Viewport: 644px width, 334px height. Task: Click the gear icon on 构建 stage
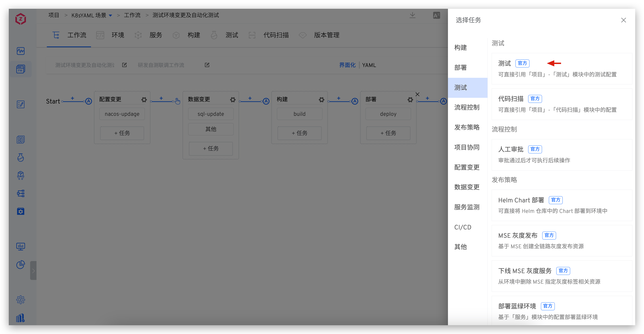click(x=322, y=100)
